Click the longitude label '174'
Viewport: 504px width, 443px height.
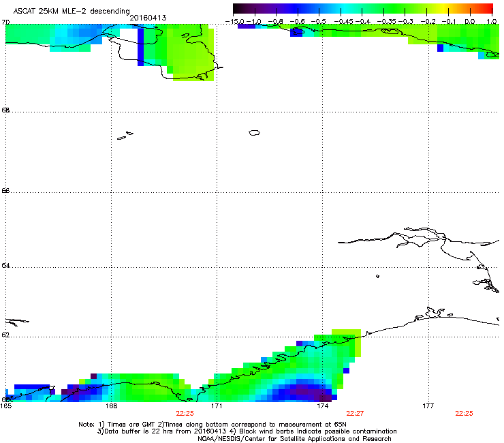(x=323, y=406)
